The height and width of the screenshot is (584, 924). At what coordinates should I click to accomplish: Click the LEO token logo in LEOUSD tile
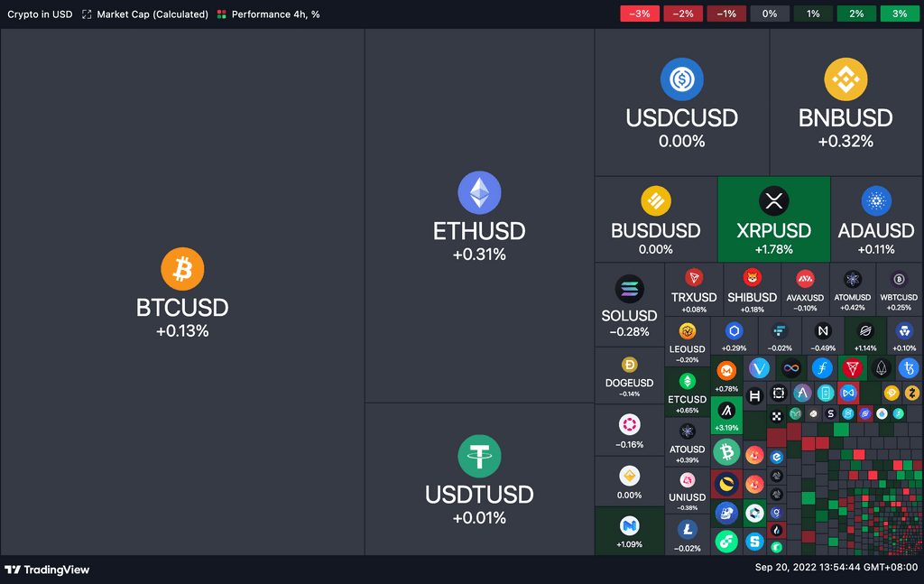[687, 331]
